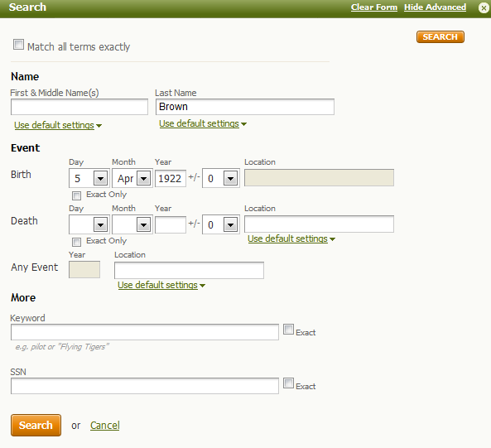The height and width of the screenshot is (448, 491).
Task: Expand 'Use default settings' under First Name
Action: coord(58,125)
